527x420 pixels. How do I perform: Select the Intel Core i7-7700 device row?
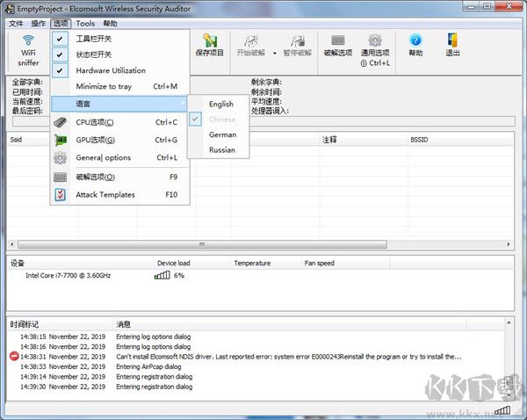pyautogui.click(x=68, y=275)
